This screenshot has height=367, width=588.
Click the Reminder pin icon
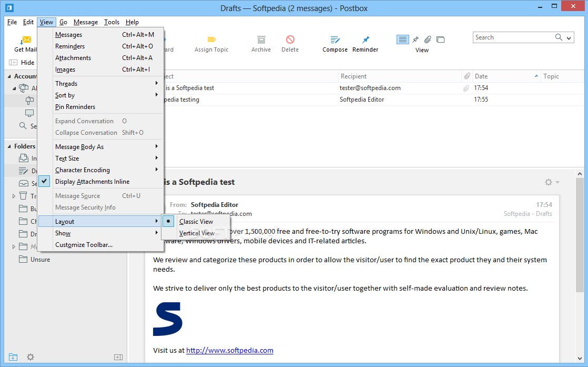pos(365,39)
